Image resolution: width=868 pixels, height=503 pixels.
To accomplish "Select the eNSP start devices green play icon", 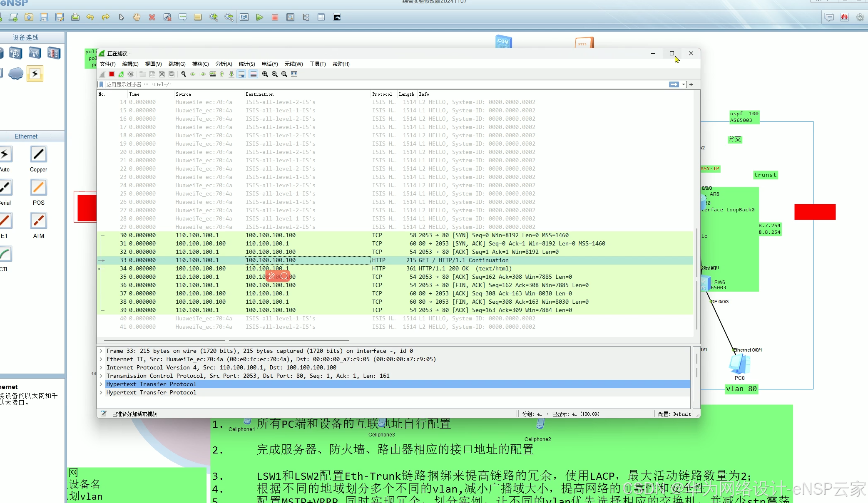I will [260, 17].
